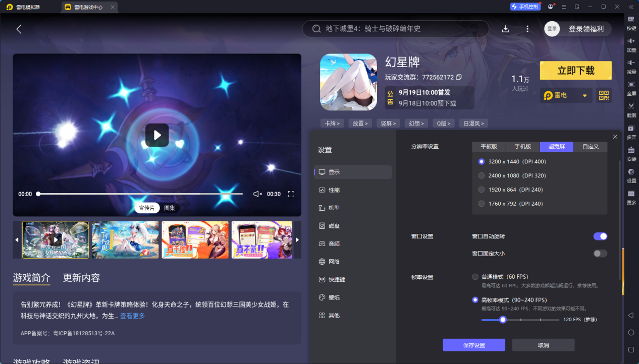Toggle 窗口自动旋转 switch

tap(600, 236)
